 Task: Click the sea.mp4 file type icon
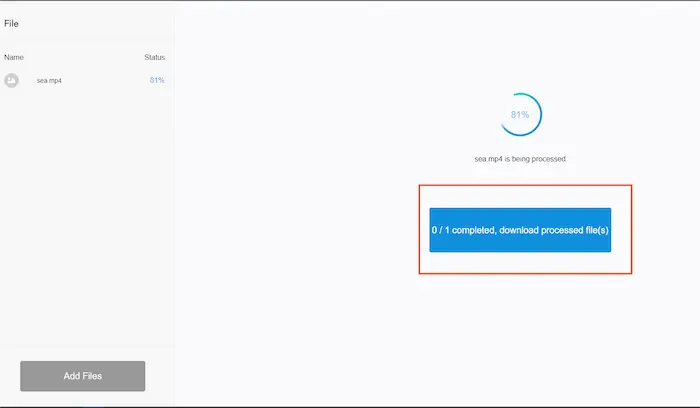pos(12,80)
